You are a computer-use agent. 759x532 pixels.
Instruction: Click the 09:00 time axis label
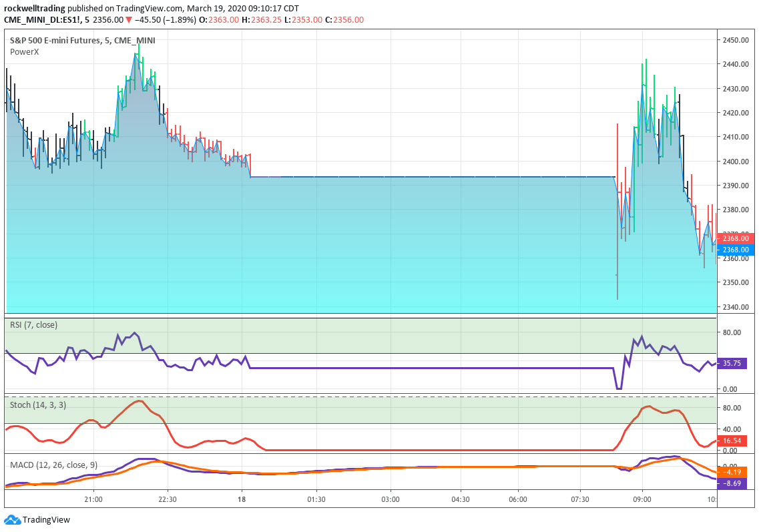[642, 499]
